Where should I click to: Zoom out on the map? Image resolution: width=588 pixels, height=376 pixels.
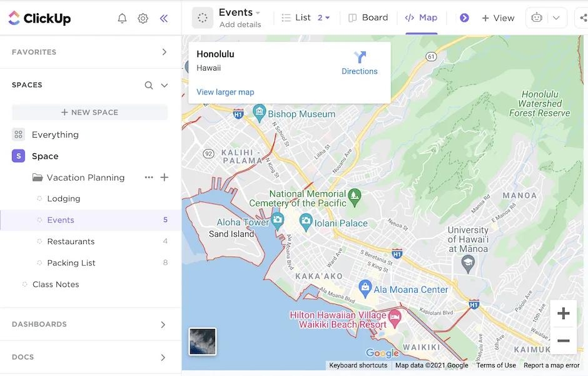click(563, 340)
